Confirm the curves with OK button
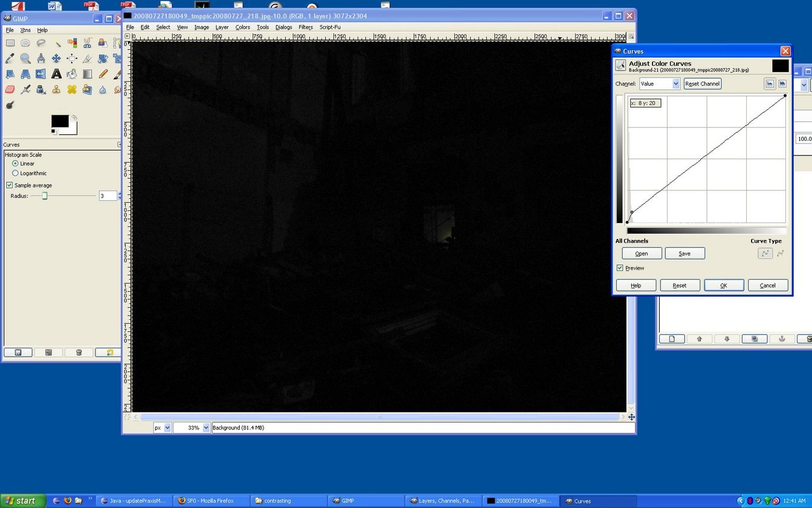This screenshot has width=812, height=508. click(x=723, y=285)
